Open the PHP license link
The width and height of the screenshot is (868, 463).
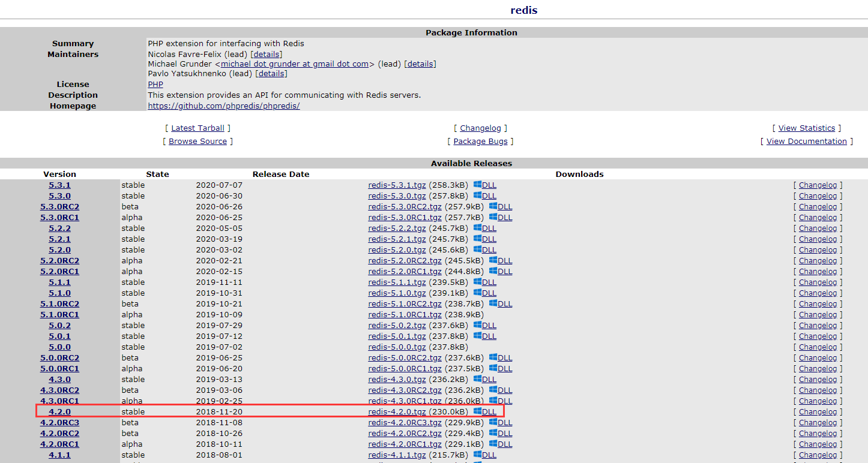pos(155,84)
